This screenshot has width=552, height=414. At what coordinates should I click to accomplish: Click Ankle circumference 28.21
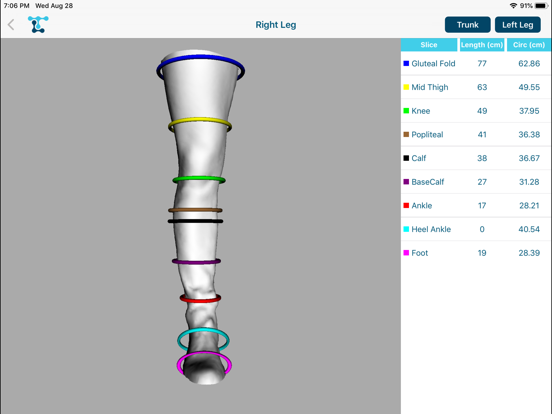[529, 206]
